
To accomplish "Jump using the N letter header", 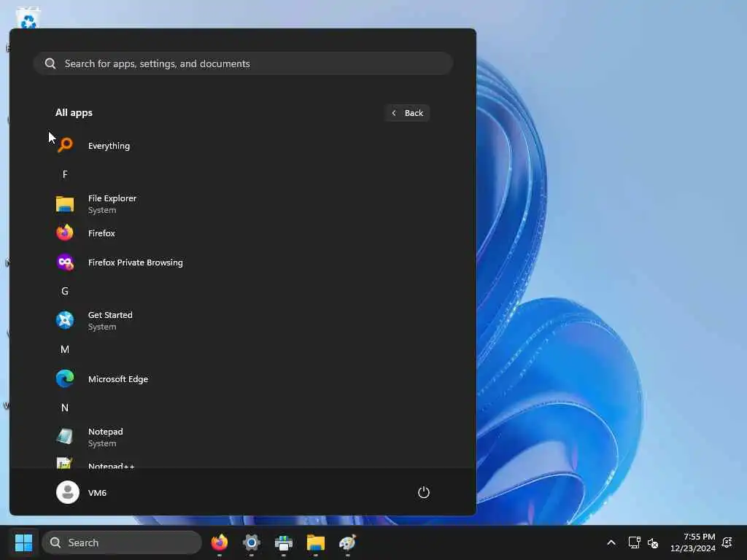I will pyautogui.click(x=65, y=408).
